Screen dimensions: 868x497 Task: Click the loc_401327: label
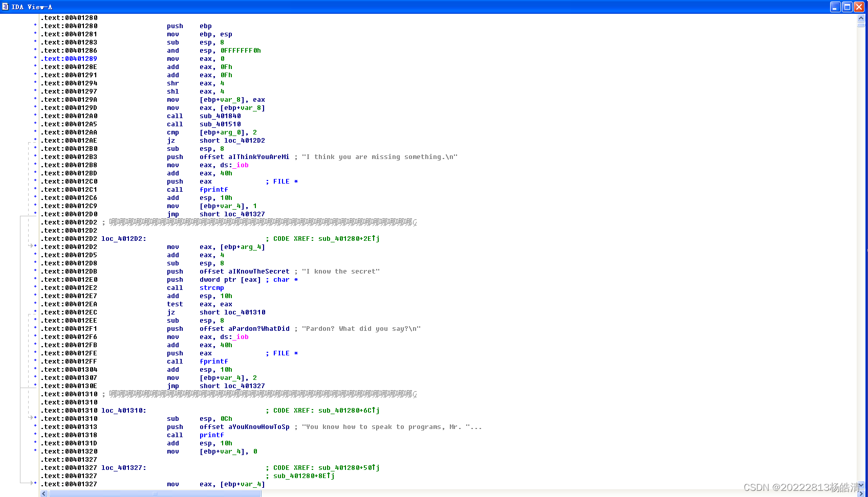coord(124,468)
